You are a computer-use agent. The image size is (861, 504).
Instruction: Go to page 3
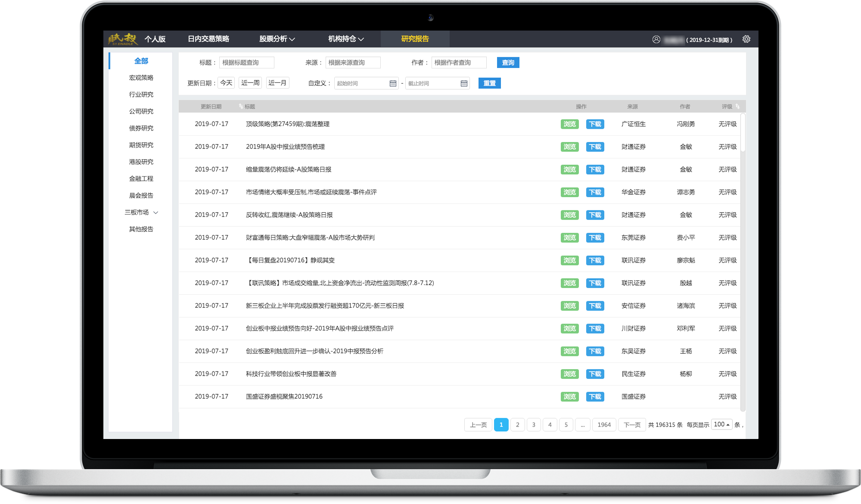tap(534, 425)
